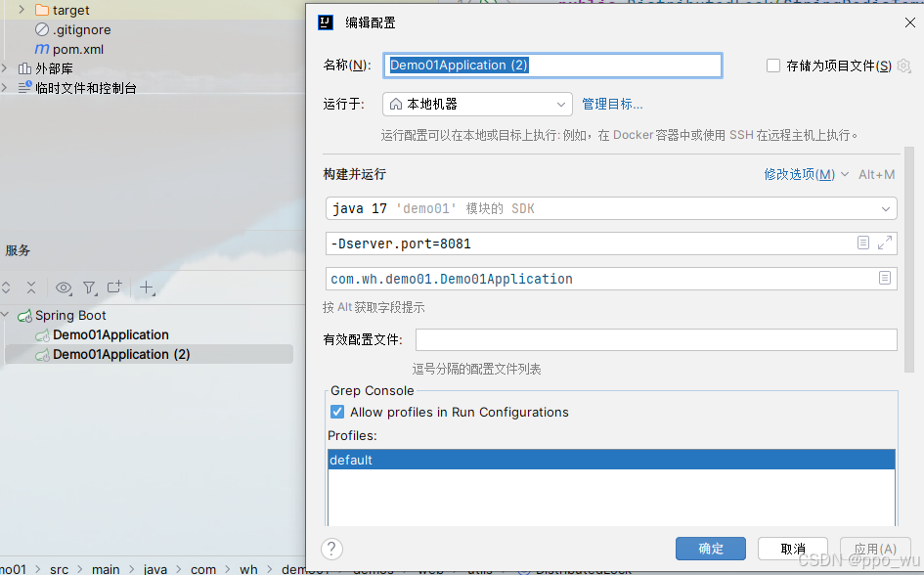This screenshot has width=924, height=575.
Task: Click the plus add service icon
Action: click(146, 287)
